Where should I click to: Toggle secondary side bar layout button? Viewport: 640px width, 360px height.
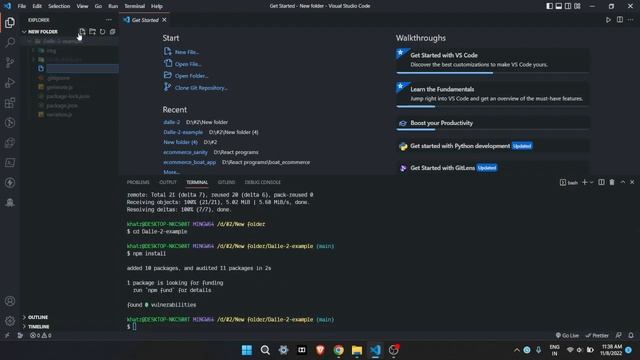[x=568, y=6]
